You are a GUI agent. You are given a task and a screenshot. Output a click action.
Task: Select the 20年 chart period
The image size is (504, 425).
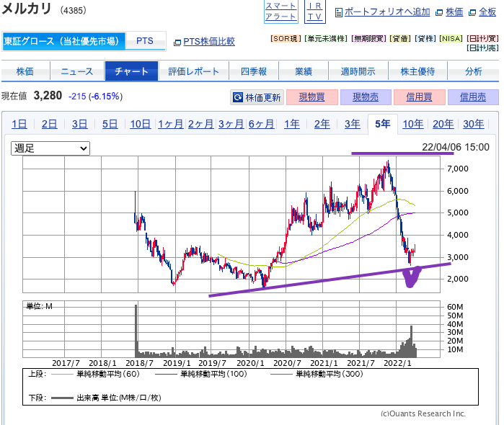tap(443, 124)
